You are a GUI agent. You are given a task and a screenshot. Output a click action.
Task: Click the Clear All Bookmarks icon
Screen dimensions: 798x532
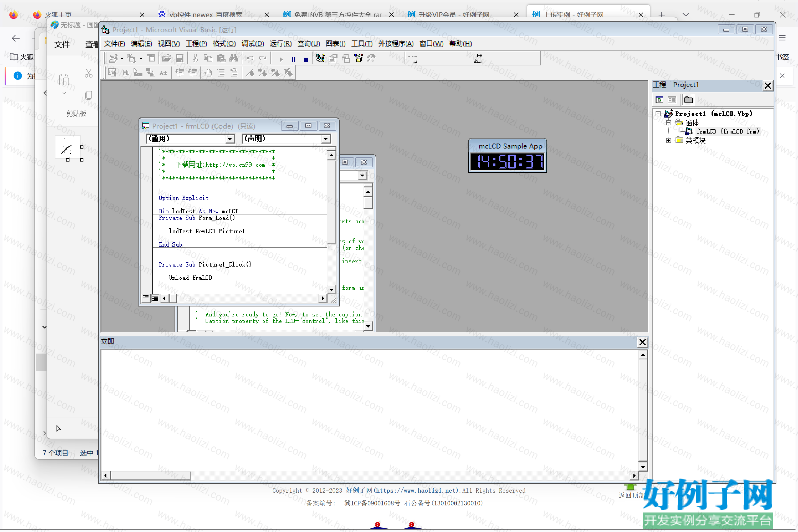click(288, 73)
